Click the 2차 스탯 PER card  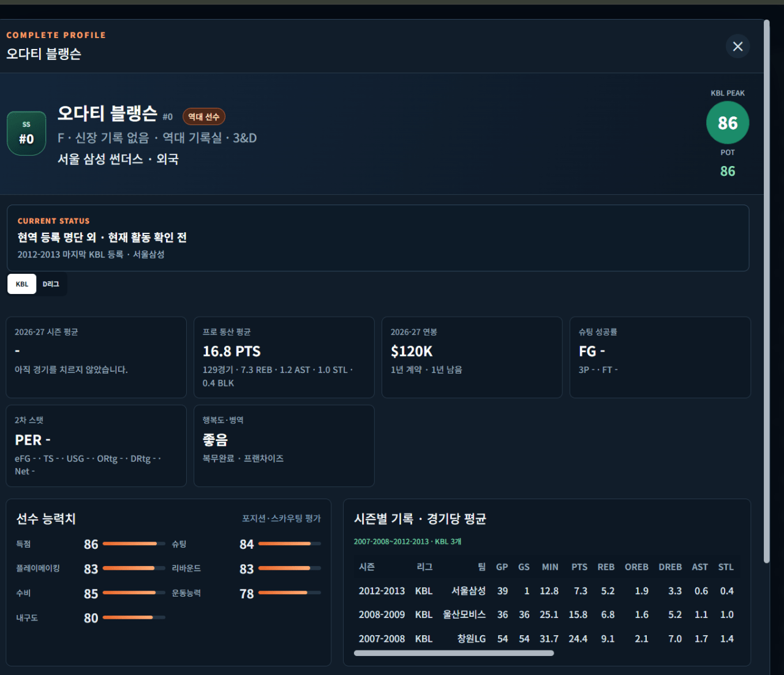point(96,446)
